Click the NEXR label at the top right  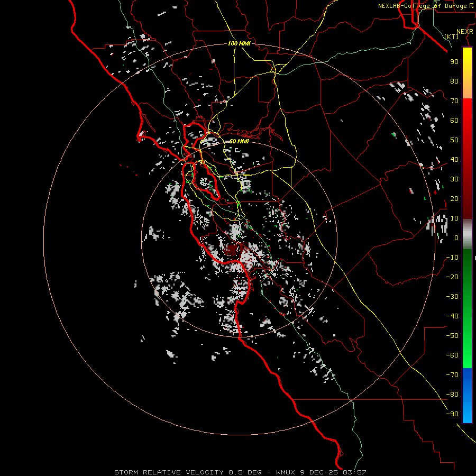[x=465, y=32]
